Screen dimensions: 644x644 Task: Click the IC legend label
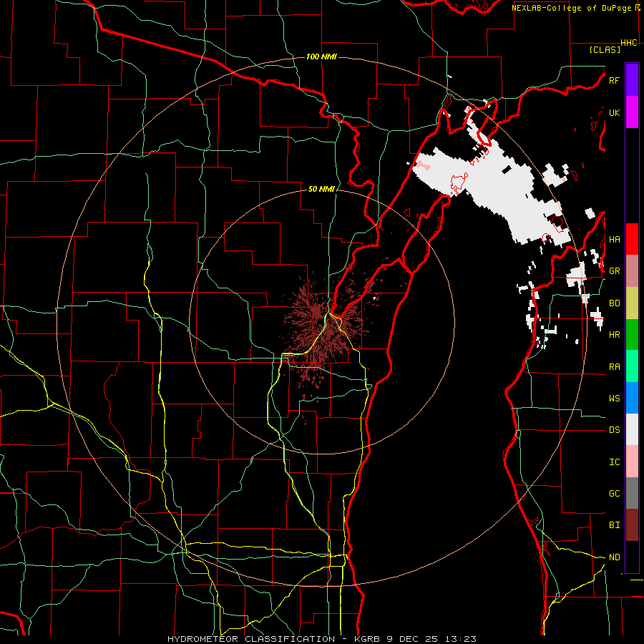[614, 462]
